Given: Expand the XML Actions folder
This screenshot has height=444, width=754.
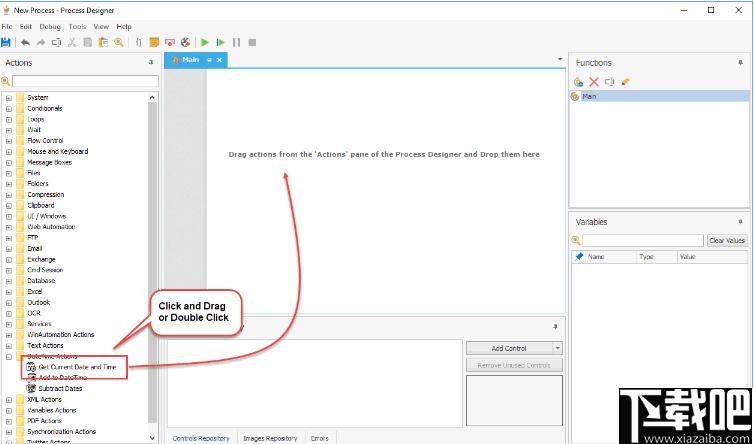Looking at the screenshot, I should (9, 400).
